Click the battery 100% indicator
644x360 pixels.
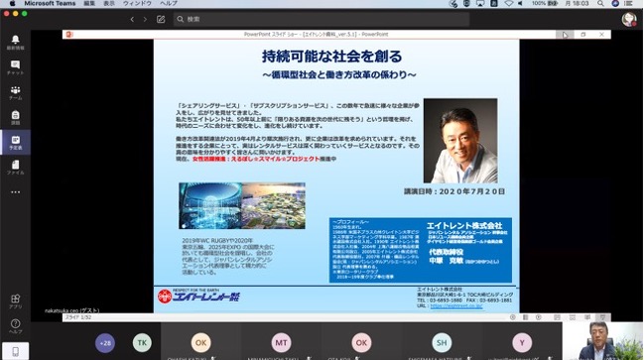click(545, 3)
